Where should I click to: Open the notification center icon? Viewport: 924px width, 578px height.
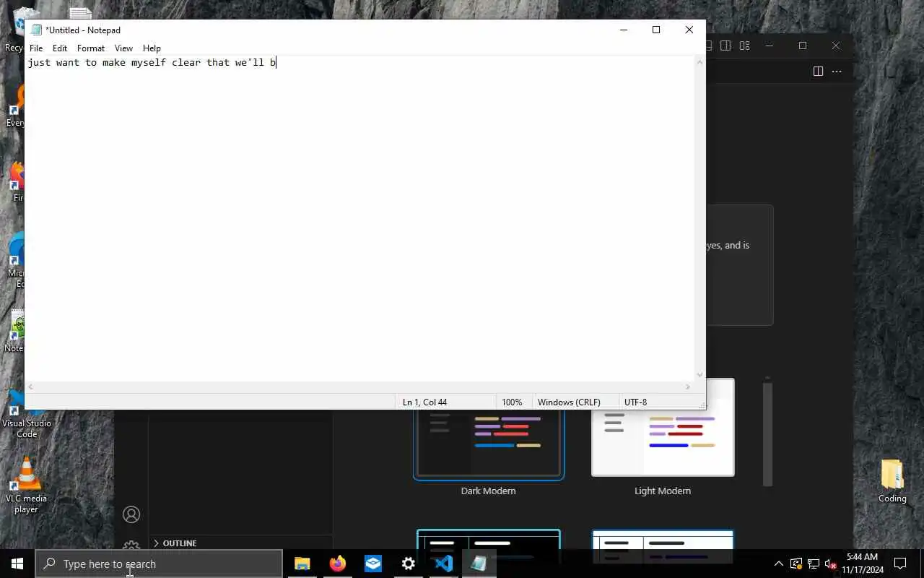pos(900,564)
